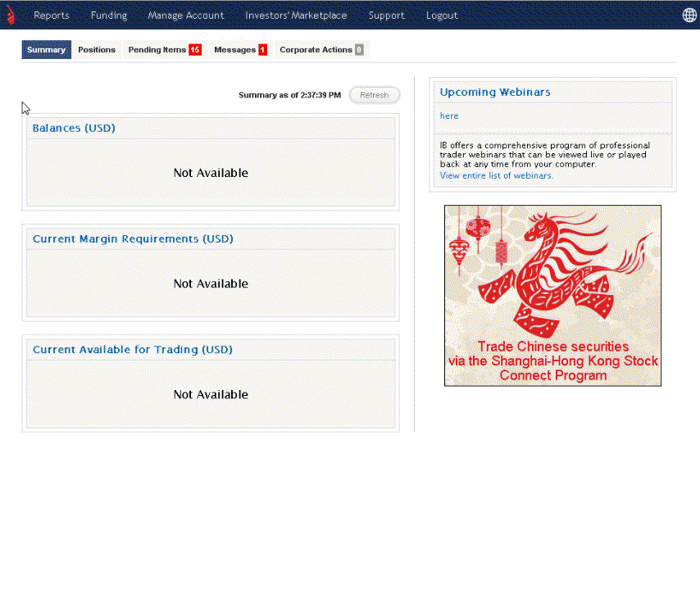Viewport: 700px width, 590px height.
Task: Click the red 1 messages badge
Action: coord(263,49)
